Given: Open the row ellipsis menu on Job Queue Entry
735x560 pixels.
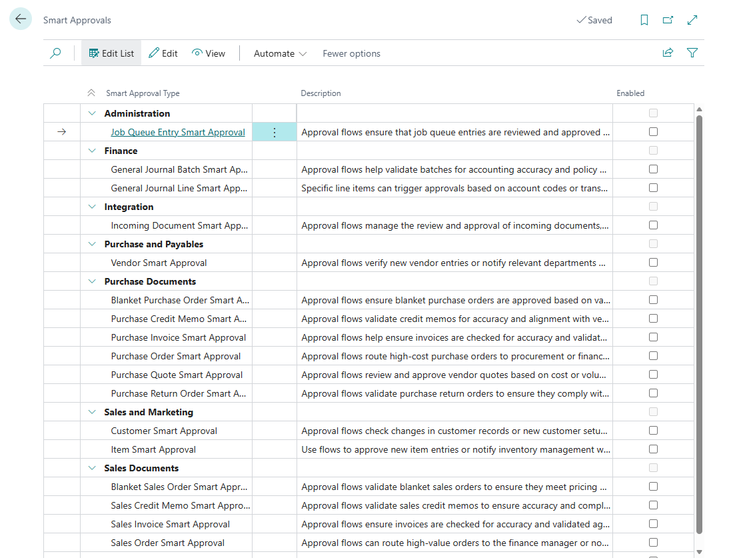Looking at the screenshot, I should pos(274,131).
